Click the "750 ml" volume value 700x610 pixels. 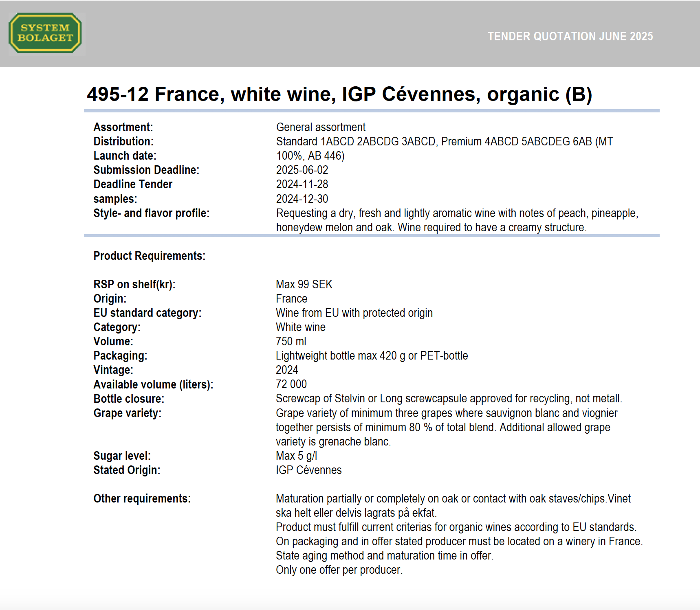(291, 342)
